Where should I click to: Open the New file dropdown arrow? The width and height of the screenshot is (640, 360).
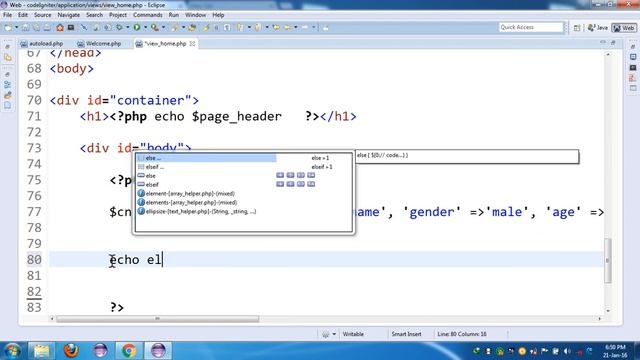point(17,27)
